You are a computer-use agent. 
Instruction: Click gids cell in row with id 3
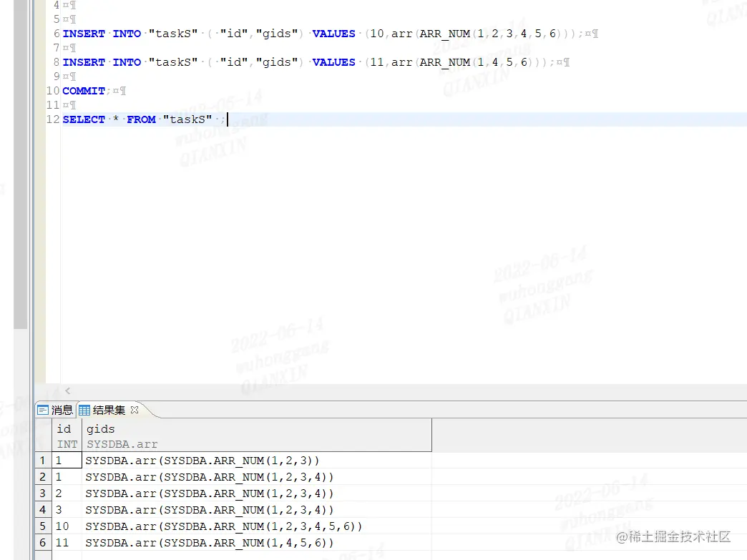pyautogui.click(x=257, y=509)
